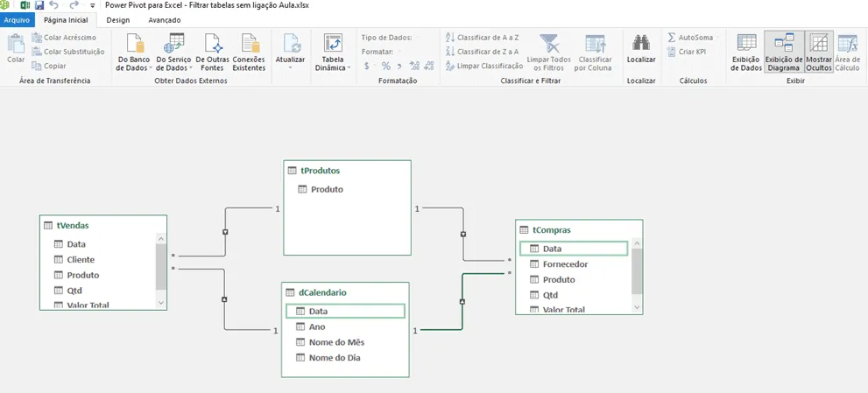
Task: Insert a Tabela Dinâmica
Action: [x=333, y=53]
